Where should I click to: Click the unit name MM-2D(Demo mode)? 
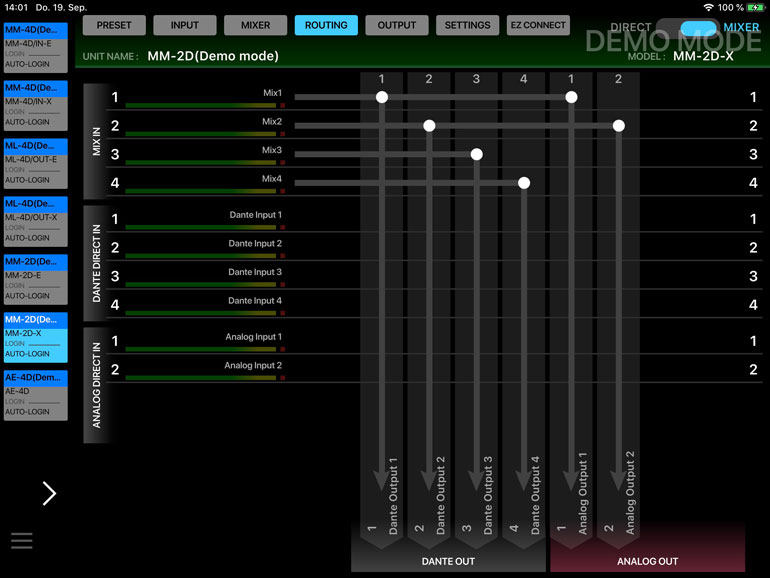(x=213, y=56)
